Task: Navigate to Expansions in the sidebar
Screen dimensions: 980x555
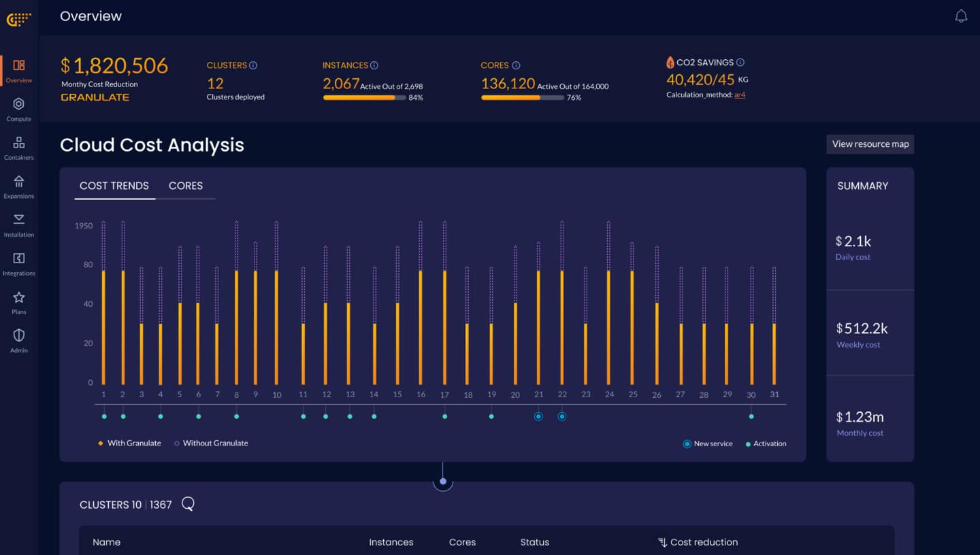Action: [19, 187]
